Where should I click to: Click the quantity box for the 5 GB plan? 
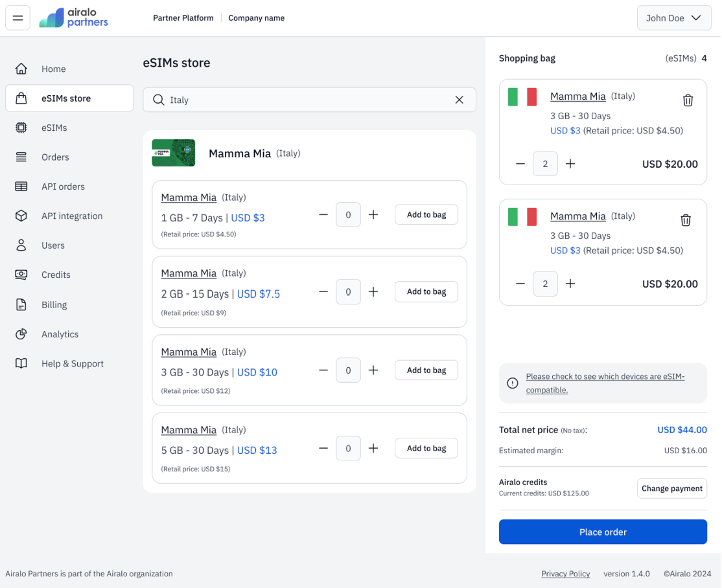pos(348,448)
